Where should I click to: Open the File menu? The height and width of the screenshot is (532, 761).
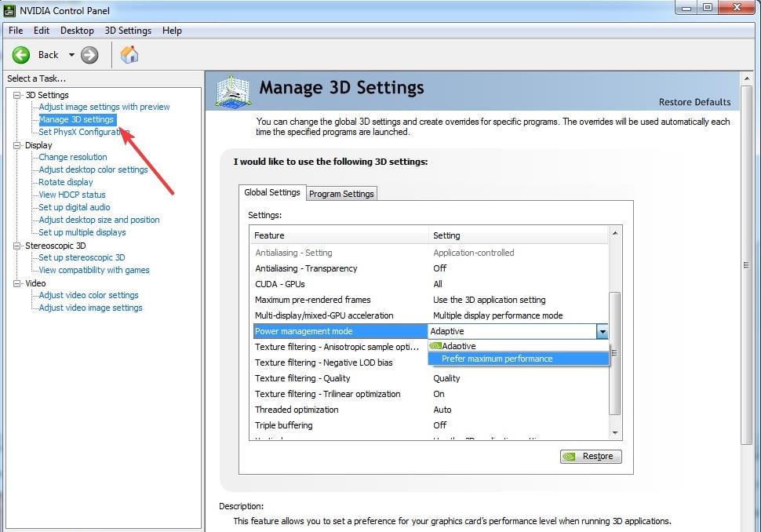(16, 30)
